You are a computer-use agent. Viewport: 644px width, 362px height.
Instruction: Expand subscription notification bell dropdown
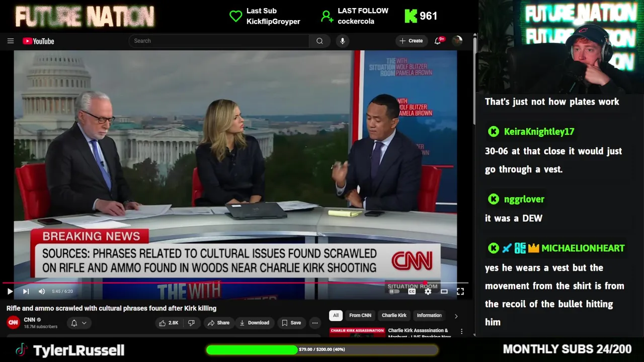78,323
